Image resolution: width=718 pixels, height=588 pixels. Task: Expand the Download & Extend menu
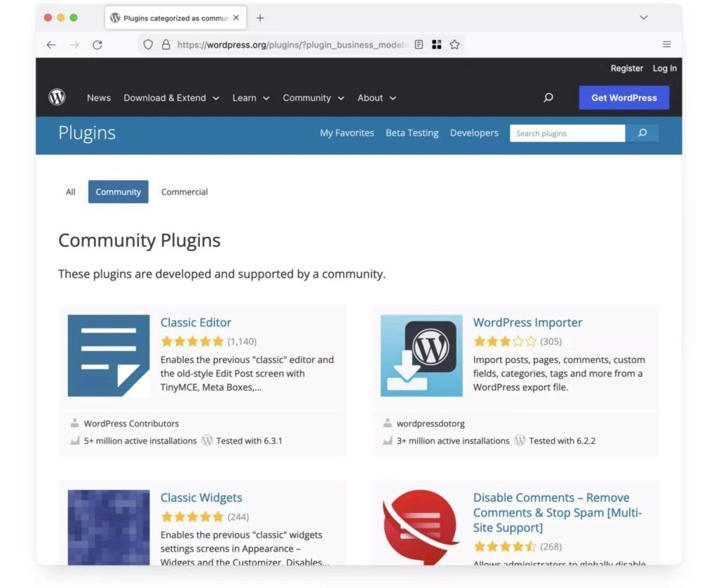[171, 98]
